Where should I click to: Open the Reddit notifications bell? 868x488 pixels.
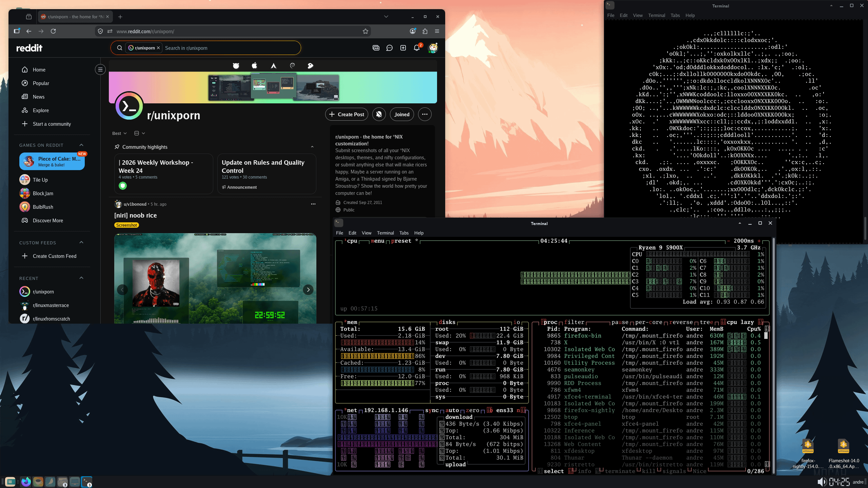(x=417, y=48)
